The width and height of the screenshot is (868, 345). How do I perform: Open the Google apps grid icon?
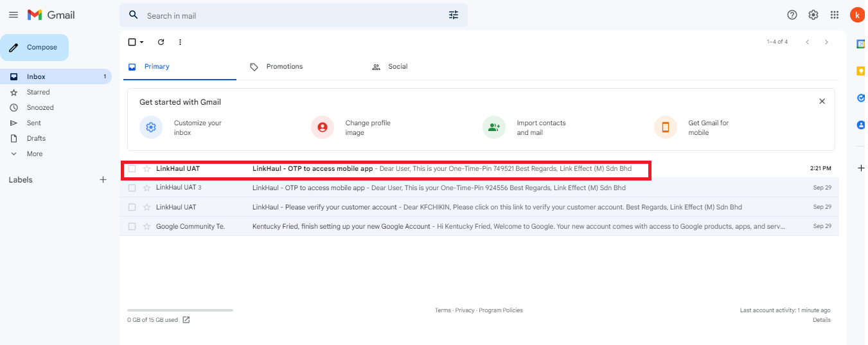[x=835, y=15]
